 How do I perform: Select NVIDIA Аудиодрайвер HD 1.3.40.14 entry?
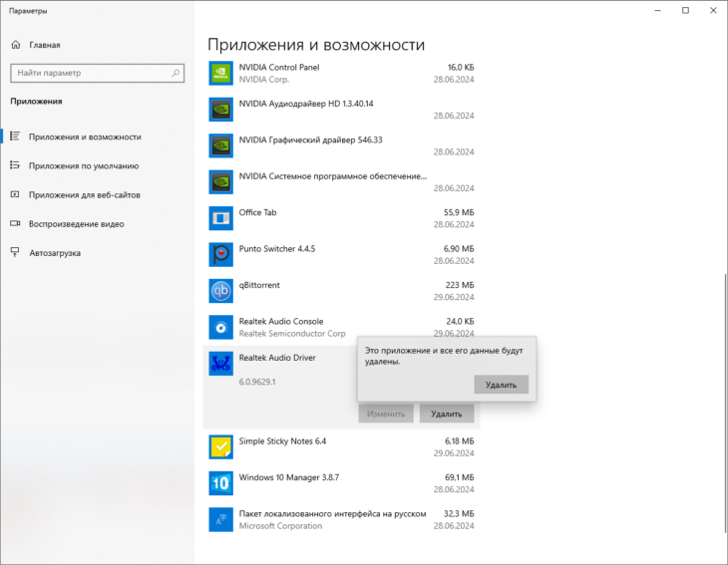[306, 104]
